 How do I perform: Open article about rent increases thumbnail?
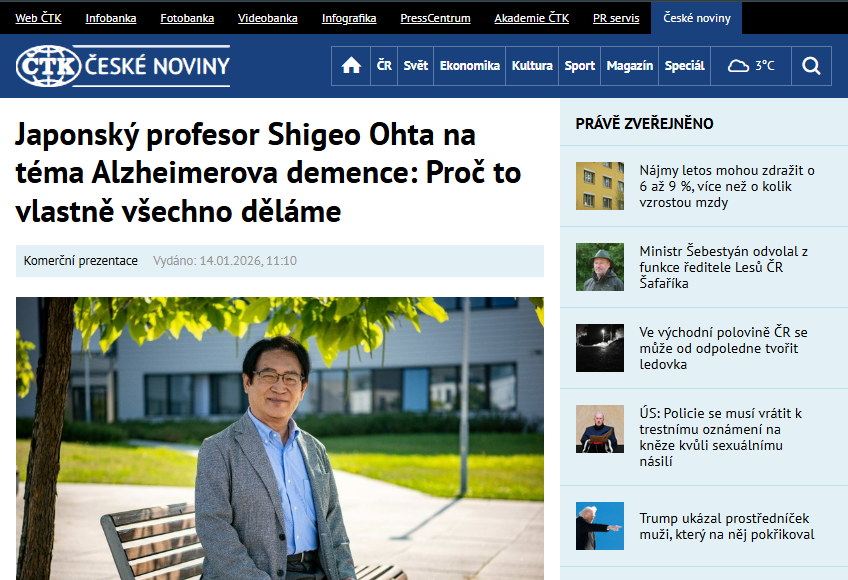[x=600, y=186]
